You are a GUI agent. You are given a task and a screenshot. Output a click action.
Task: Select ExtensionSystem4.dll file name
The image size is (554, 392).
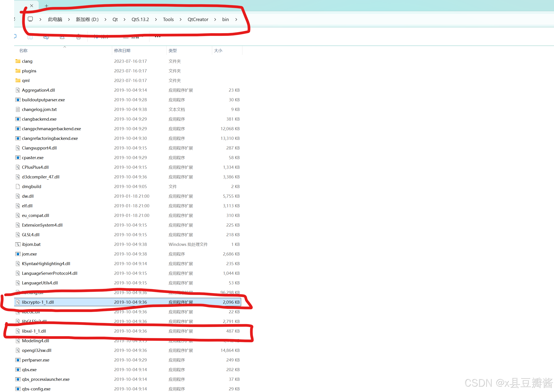point(42,225)
